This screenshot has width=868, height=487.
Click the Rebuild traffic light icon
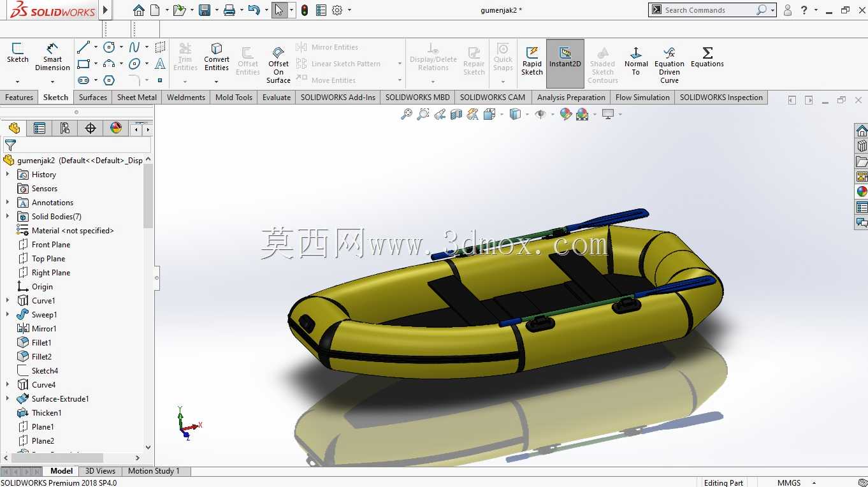click(305, 10)
